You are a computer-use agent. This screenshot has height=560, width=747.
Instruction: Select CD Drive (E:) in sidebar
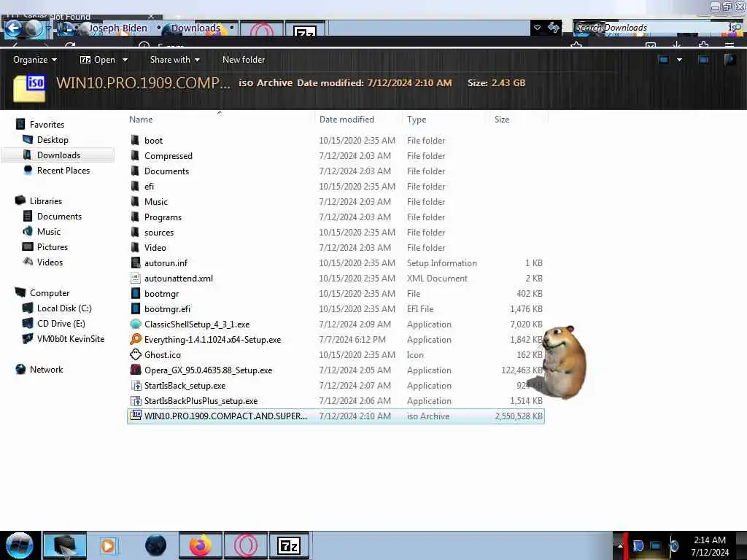(x=61, y=323)
